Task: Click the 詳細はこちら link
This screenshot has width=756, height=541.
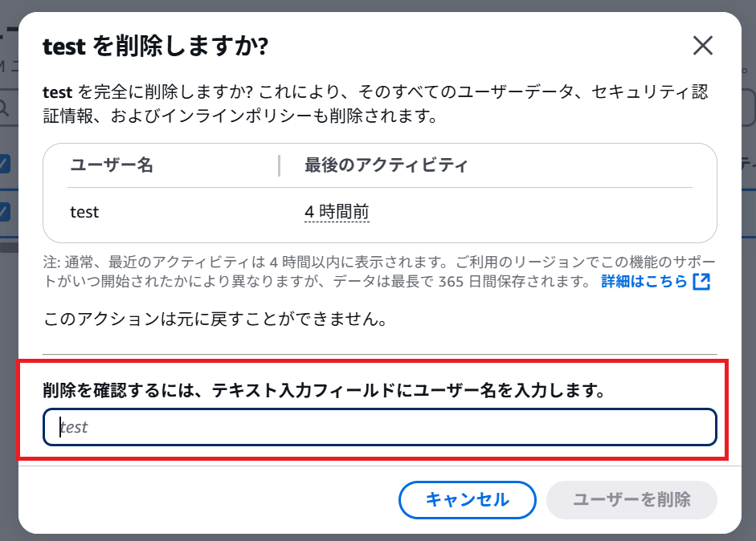Action: point(644,282)
